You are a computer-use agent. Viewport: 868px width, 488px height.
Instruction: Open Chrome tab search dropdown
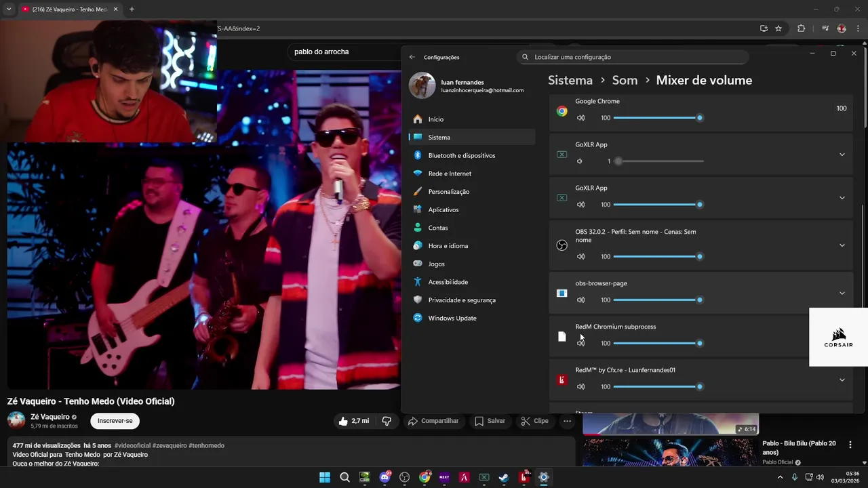(8, 9)
